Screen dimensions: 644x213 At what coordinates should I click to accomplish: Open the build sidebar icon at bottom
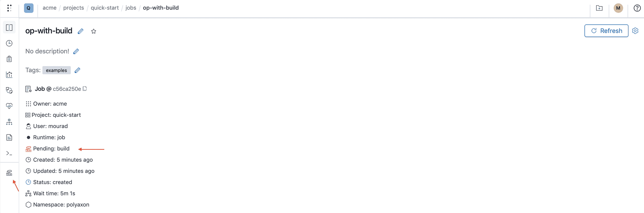(9, 173)
